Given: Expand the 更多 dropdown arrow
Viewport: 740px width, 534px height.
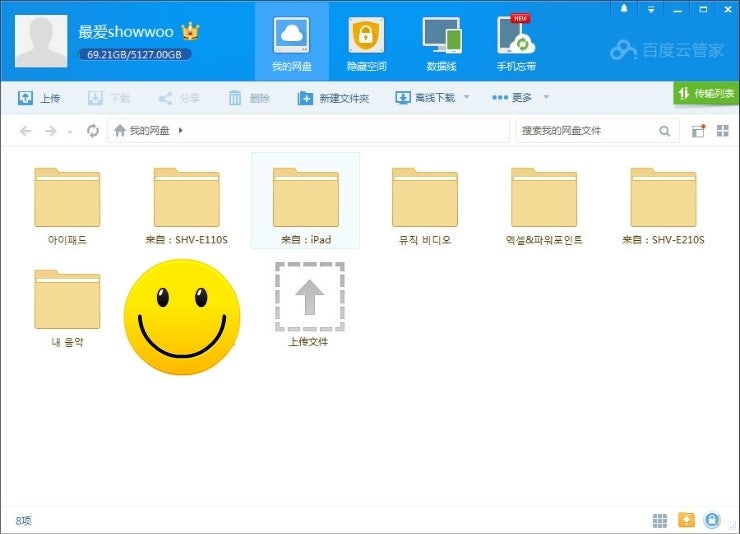Looking at the screenshot, I should click(x=547, y=97).
